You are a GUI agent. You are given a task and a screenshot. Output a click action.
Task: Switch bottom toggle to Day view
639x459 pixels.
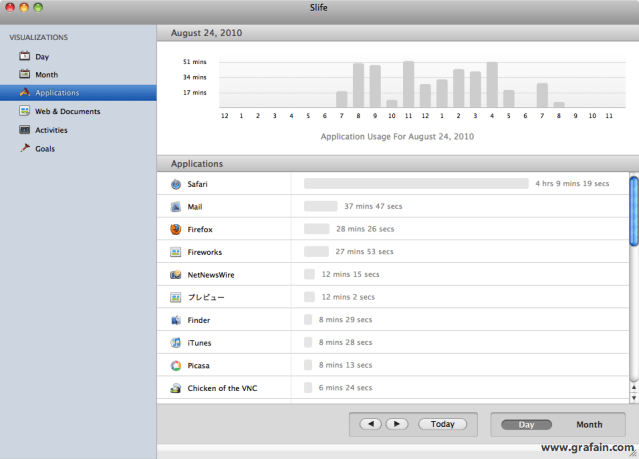[x=526, y=425]
